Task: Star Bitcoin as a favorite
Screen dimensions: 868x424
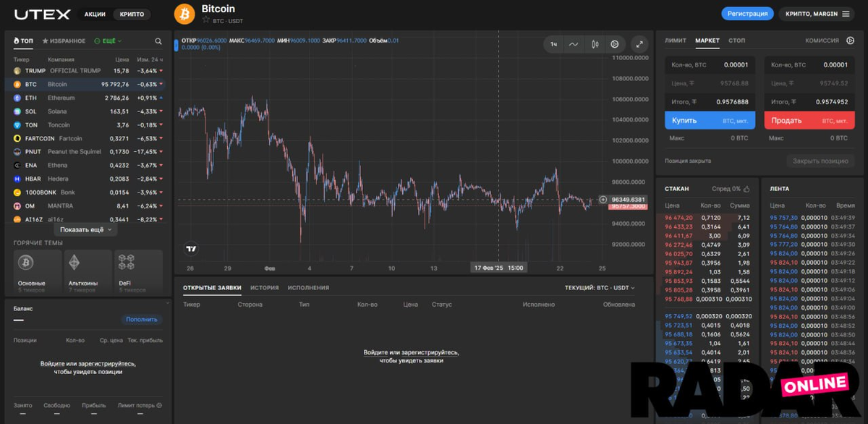Action: click(206, 20)
